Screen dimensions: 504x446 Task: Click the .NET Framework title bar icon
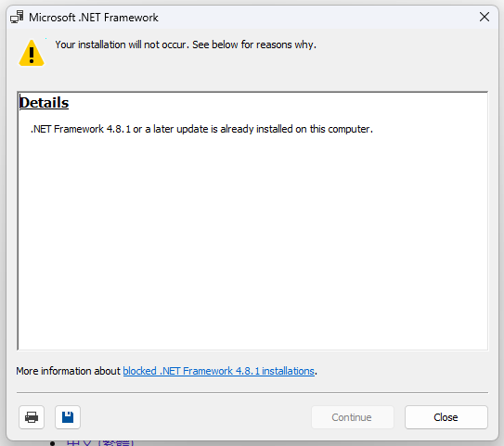point(17,17)
